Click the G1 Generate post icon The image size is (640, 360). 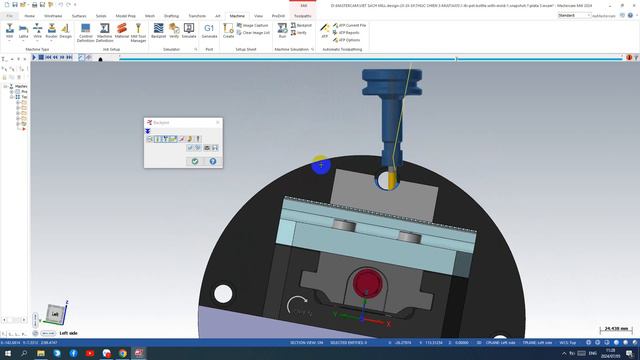pos(209,31)
